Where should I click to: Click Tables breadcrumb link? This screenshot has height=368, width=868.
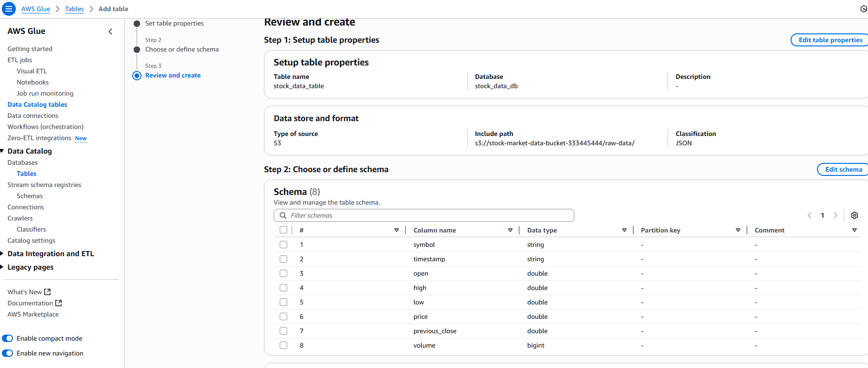tap(74, 9)
